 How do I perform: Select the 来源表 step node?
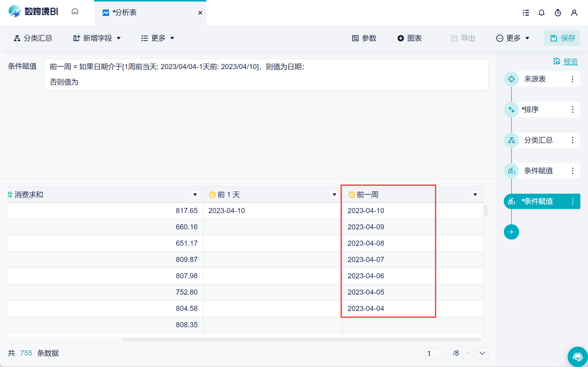tap(534, 79)
